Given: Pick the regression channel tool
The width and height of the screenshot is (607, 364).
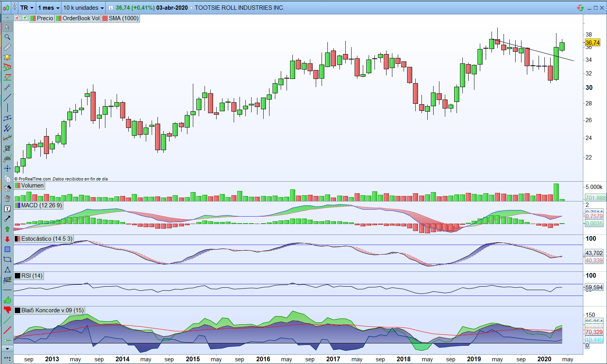Looking at the screenshot, I should click(7, 138).
